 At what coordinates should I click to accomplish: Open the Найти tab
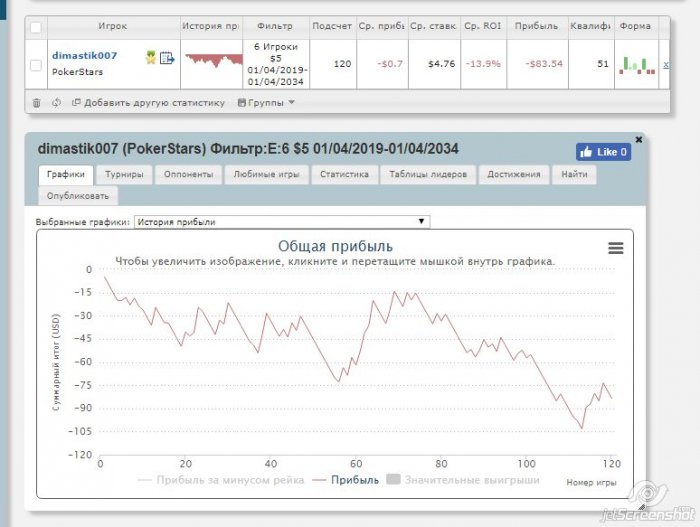(574, 174)
